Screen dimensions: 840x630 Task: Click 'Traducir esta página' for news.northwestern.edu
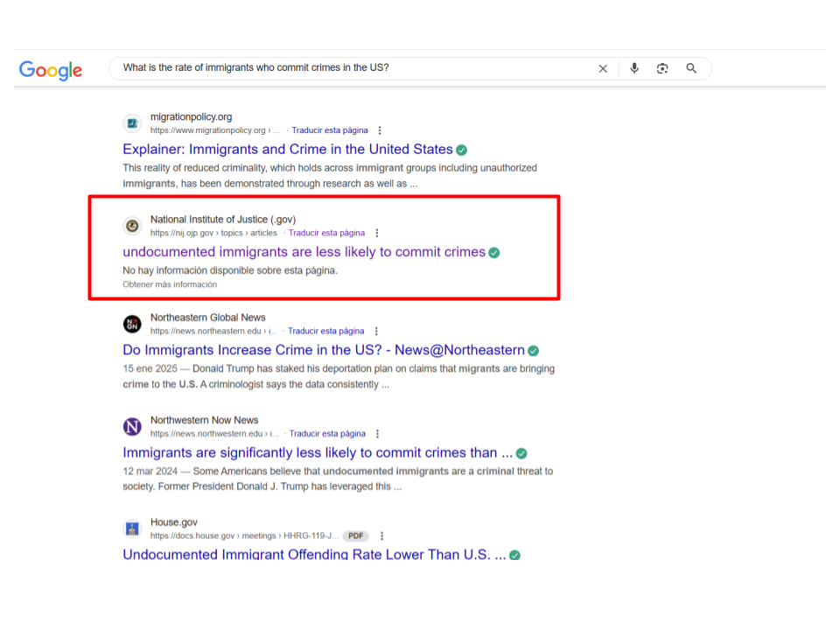[327, 433]
